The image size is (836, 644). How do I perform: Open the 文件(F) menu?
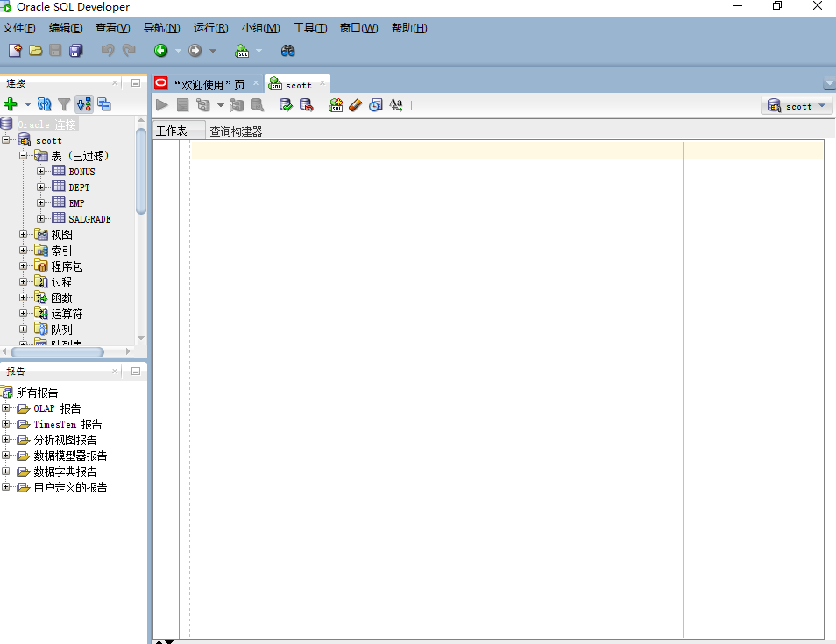tap(18, 28)
